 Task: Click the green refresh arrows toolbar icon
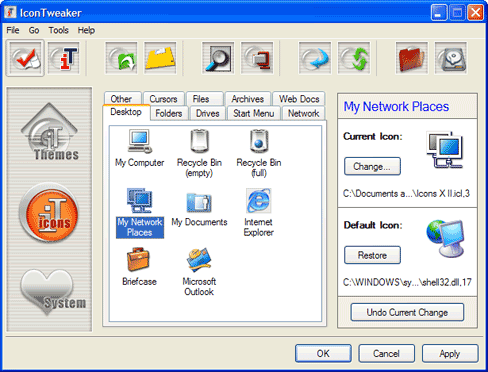(354, 58)
